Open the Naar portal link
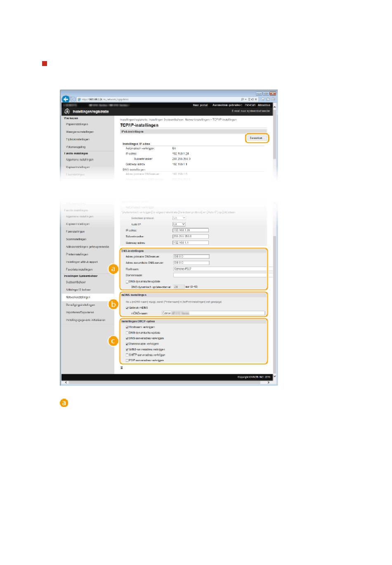This screenshot has height=565, width=392. coord(200,105)
